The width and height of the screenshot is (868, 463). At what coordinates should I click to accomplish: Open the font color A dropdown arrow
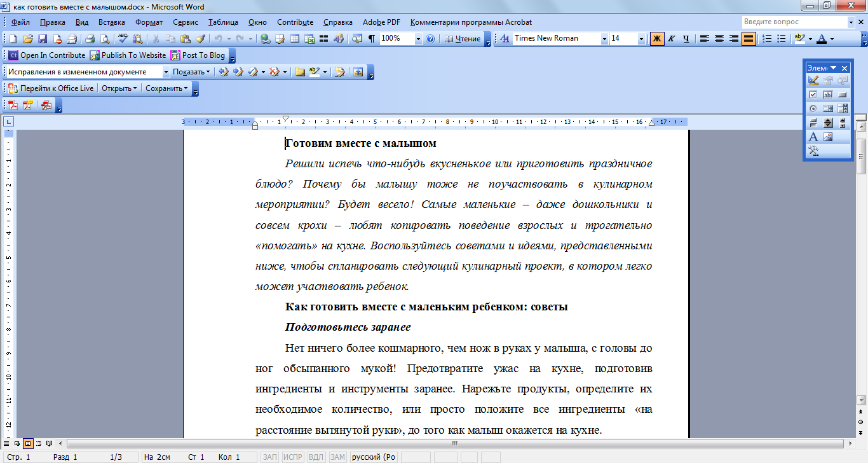pos(832,39)
